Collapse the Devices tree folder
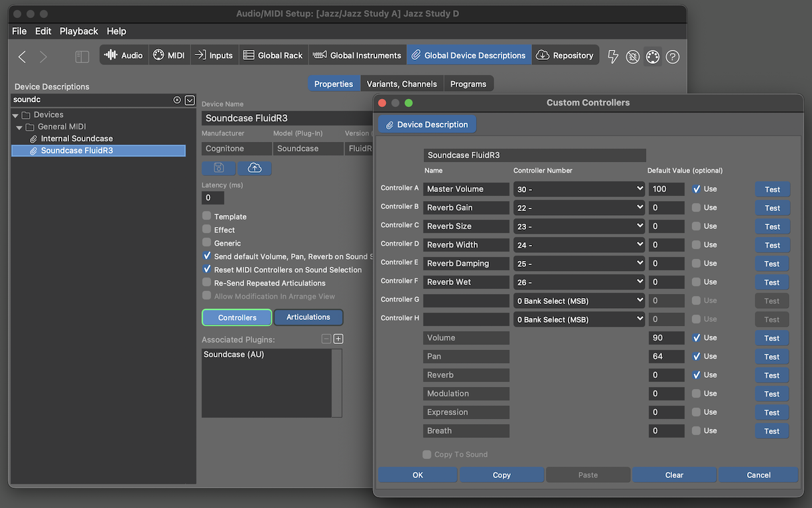 pos(15,115)
